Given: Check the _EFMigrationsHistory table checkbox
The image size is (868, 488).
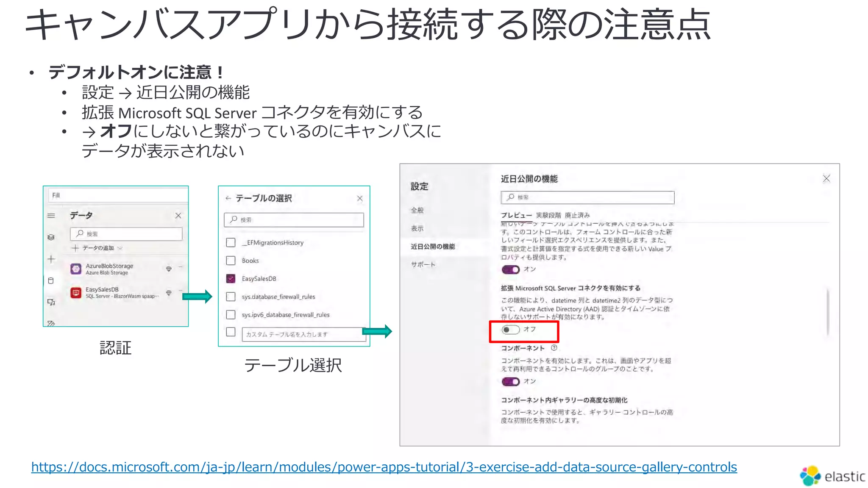Looking at the screenshot, I should click(x=231, y=242).
